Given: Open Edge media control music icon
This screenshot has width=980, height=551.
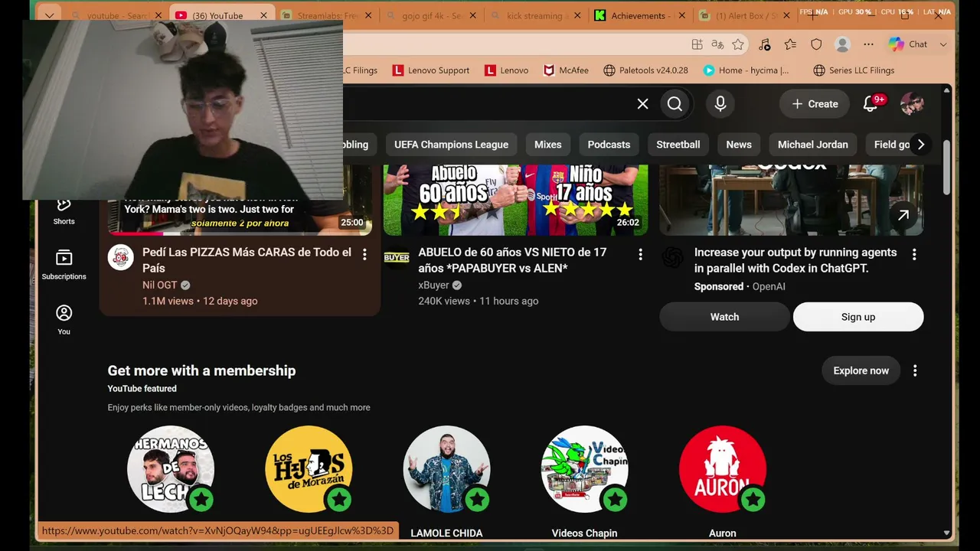Looking at the screenshot, I should 764,44.
